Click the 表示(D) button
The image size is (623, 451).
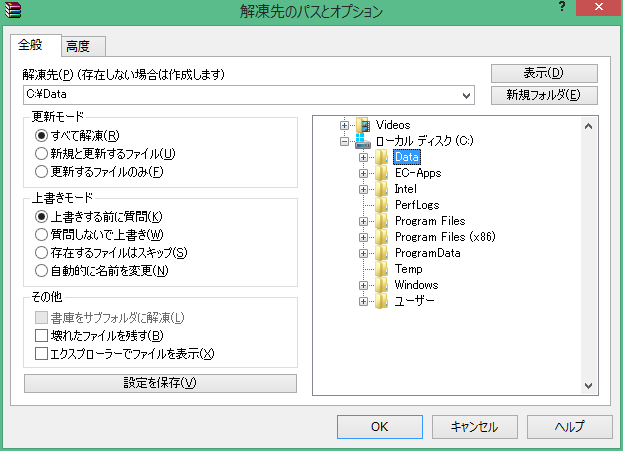(544, 73)
